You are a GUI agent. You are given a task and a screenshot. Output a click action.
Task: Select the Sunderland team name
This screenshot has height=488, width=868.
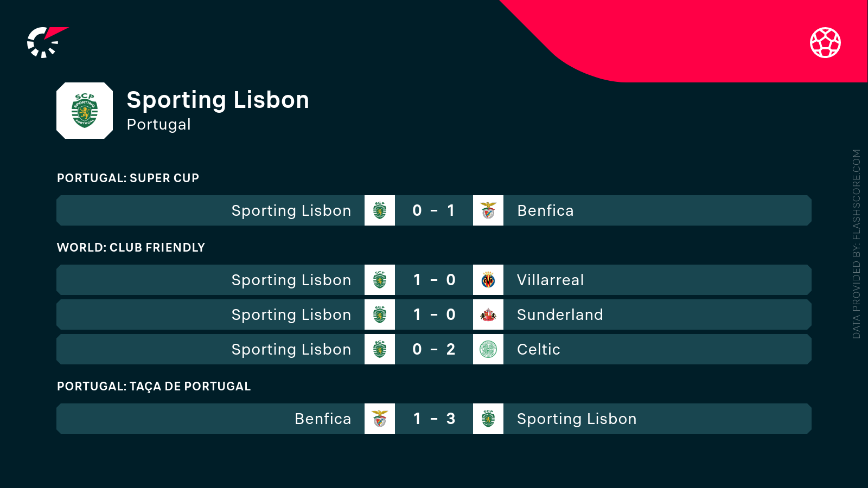[559, 314]
